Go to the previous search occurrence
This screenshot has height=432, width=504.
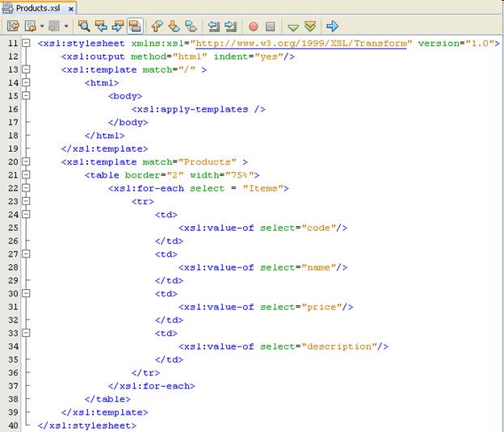101,26
